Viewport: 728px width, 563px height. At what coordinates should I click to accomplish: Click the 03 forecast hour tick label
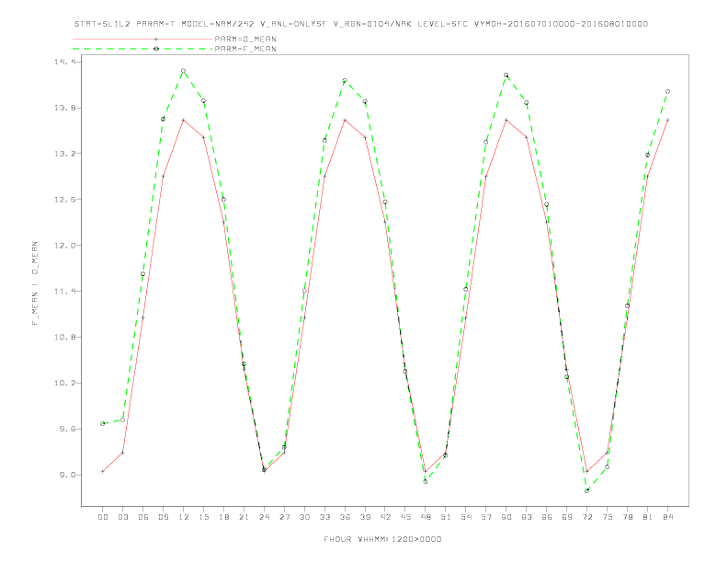pos(122,517)
